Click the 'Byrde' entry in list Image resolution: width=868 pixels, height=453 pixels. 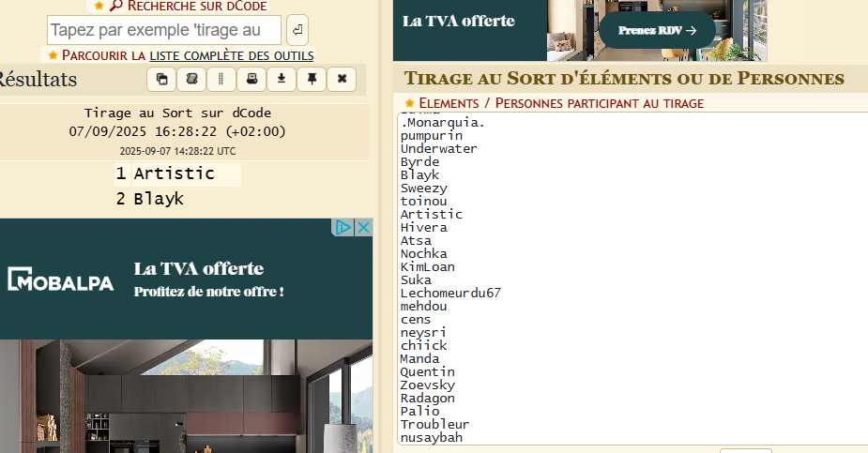[419, 162]
